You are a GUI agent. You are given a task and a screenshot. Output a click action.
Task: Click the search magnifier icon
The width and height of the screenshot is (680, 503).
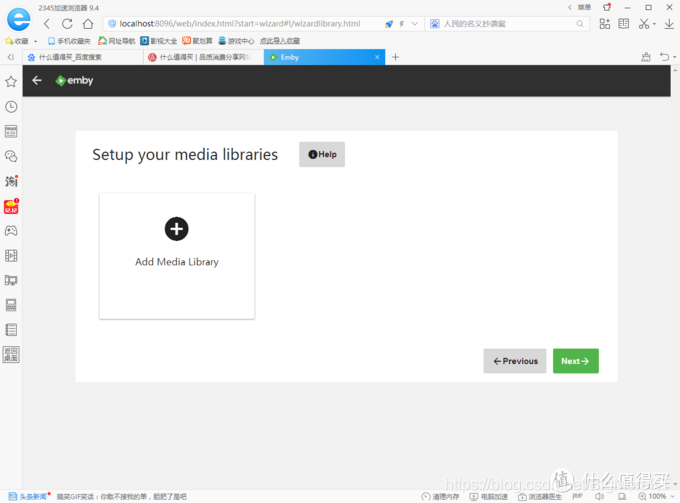pyautogui.click(x=580, y=24)
